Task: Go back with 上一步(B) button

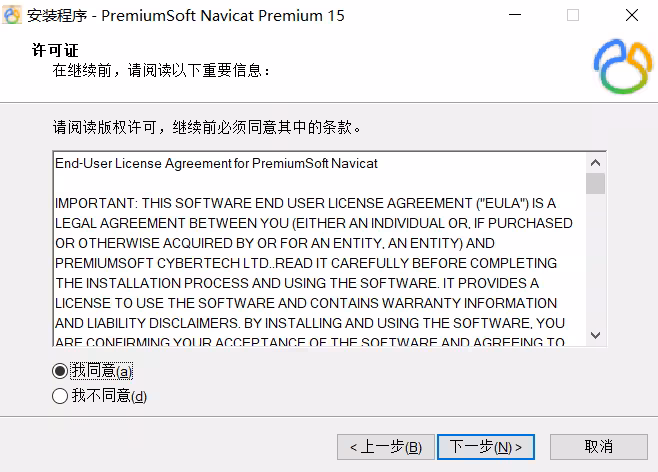Action: click(x=386, y=447)
